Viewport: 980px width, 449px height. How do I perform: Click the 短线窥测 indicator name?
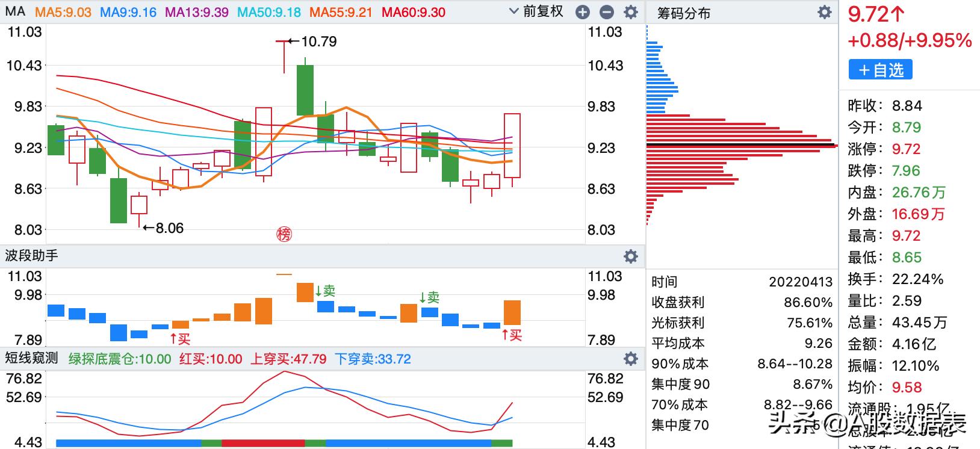coord(32,358)
